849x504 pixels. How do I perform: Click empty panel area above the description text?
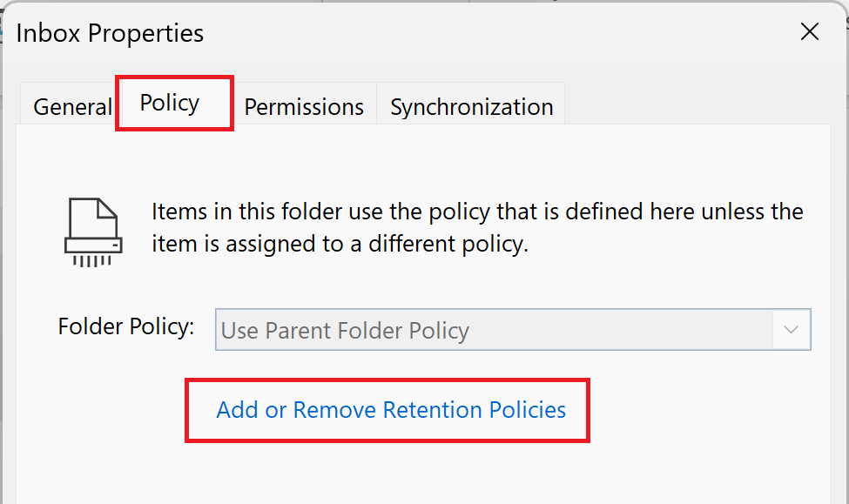pos(435,161)
